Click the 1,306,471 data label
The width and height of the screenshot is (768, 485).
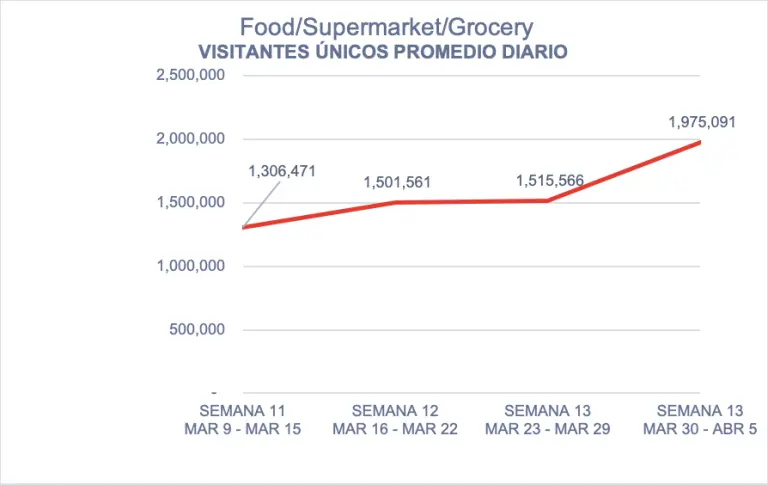click(x=282, y=171)
